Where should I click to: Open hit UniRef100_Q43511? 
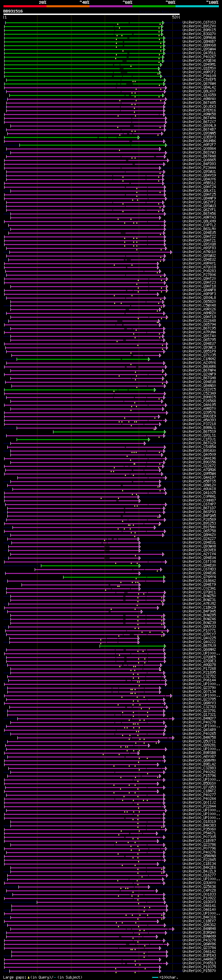[x=199, y=53]
